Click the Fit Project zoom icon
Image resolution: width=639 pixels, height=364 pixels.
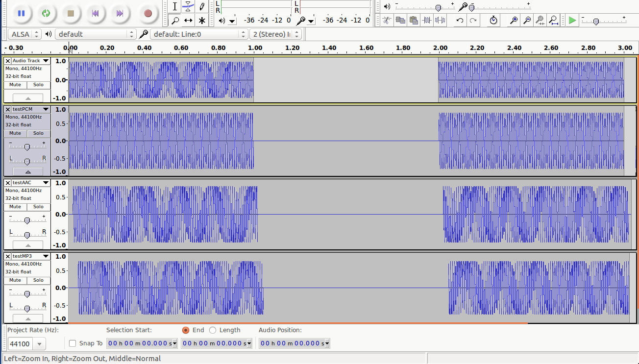click(553, 20)
